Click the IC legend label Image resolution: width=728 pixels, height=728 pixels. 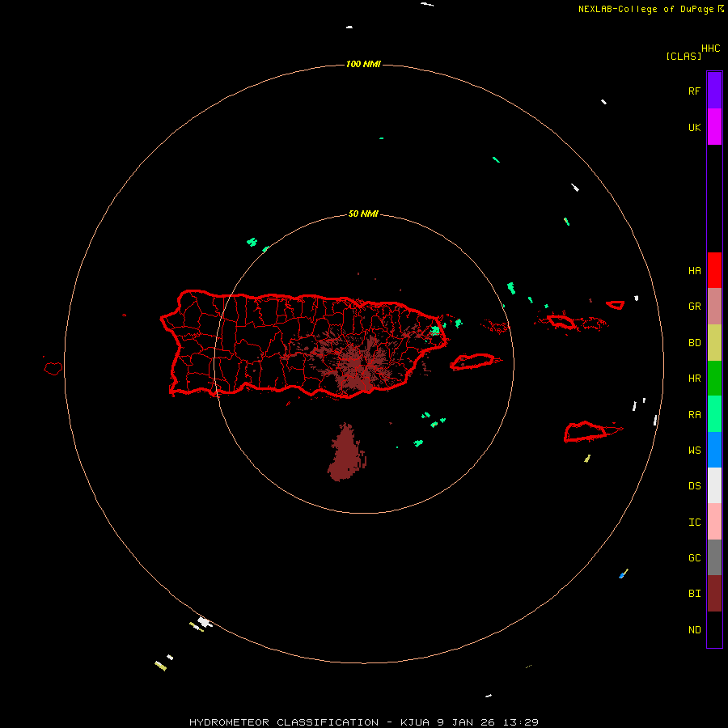click(694, 523)
